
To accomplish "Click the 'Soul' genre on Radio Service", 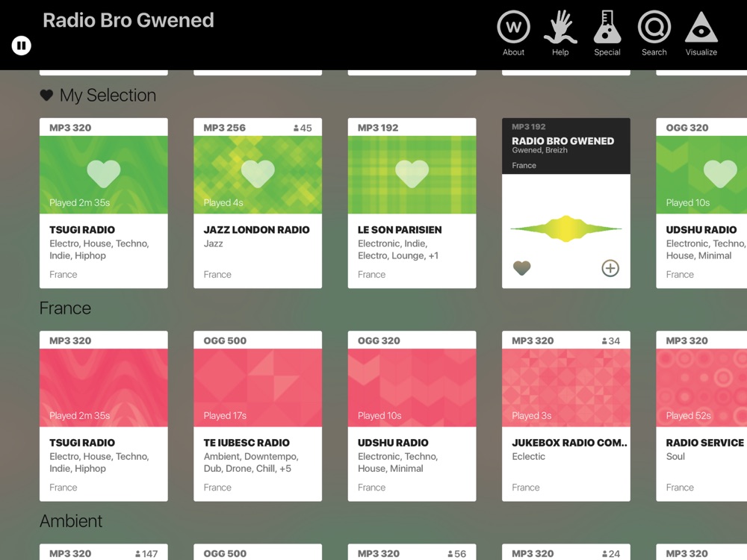I will [x=675, y=456].
